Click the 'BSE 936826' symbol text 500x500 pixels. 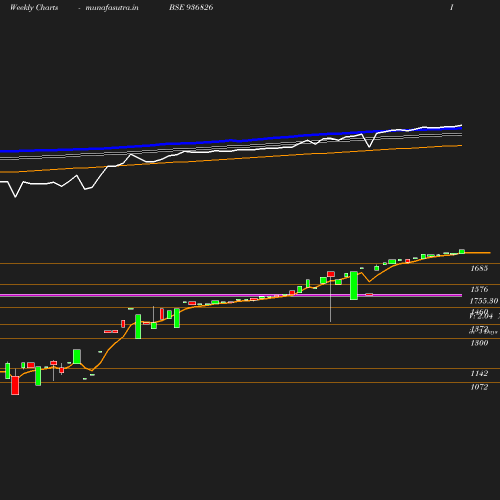pyautogui.click(x=191, y=7)
